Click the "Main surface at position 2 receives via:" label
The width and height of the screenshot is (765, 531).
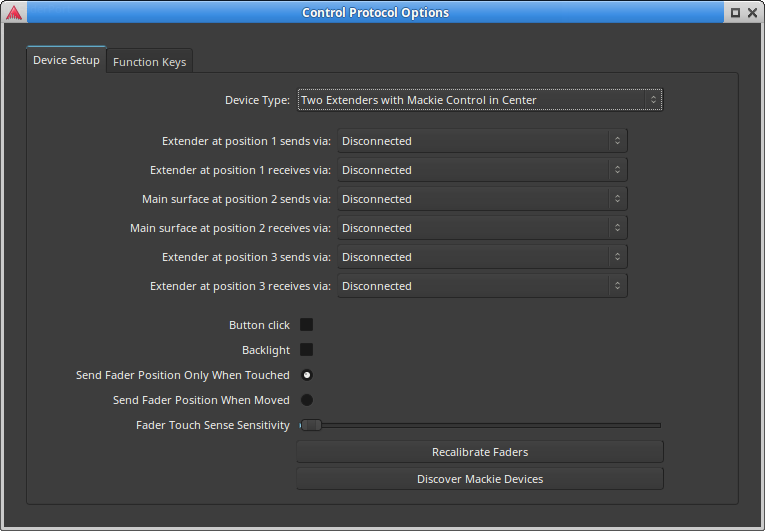[x=230, y=228]
